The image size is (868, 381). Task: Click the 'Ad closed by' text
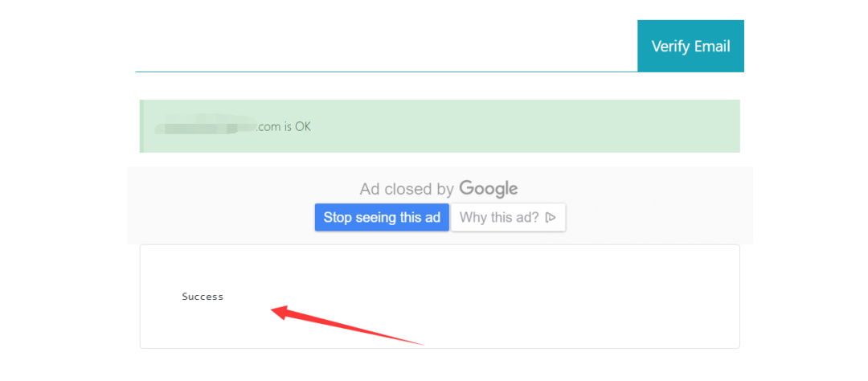pos(407,190)
